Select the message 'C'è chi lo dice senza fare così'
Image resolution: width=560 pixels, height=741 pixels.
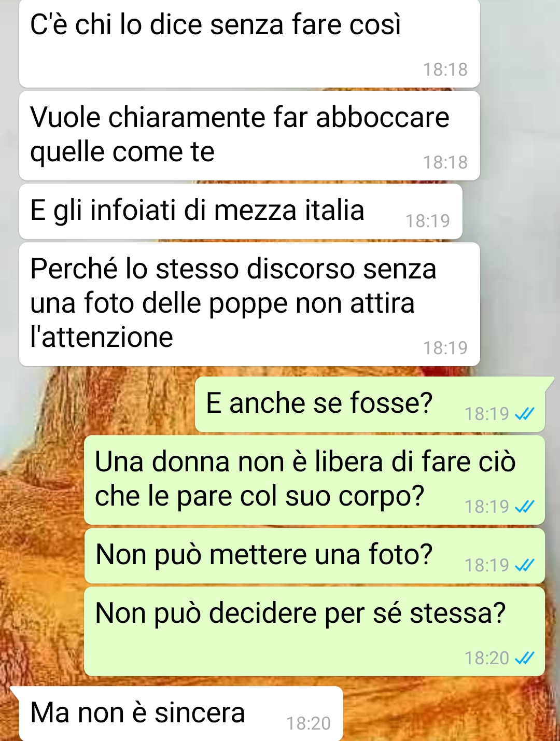click(249, 43)
